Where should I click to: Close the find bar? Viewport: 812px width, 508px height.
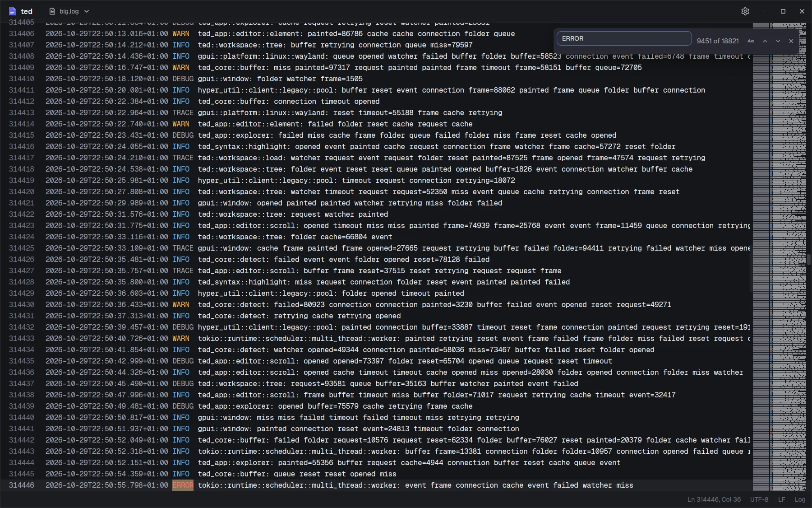(791, 41)
